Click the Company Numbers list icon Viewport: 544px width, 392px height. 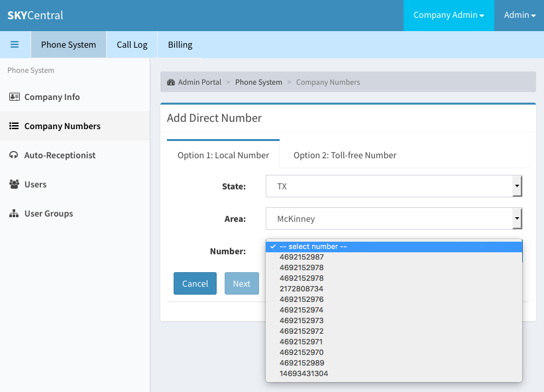pos(14,126)
